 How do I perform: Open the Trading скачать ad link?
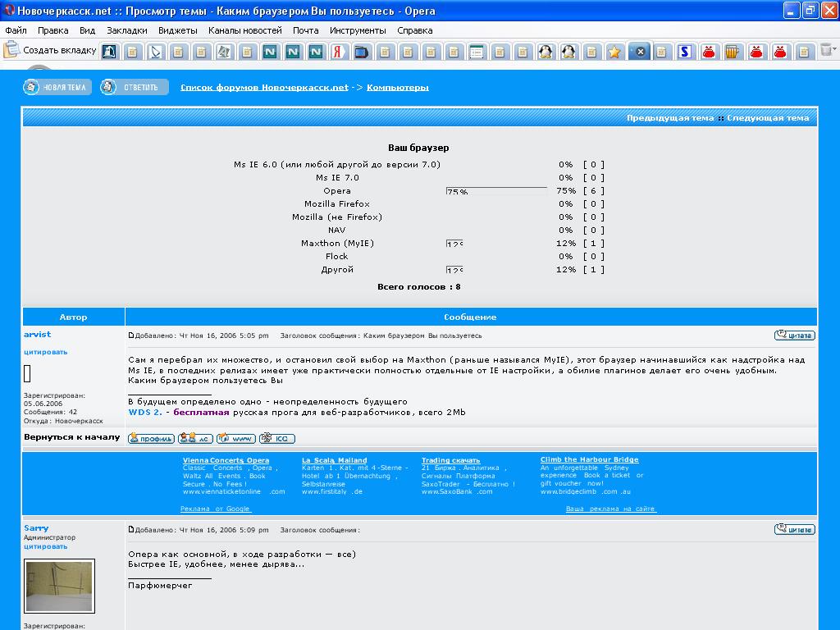coord(450,460)
